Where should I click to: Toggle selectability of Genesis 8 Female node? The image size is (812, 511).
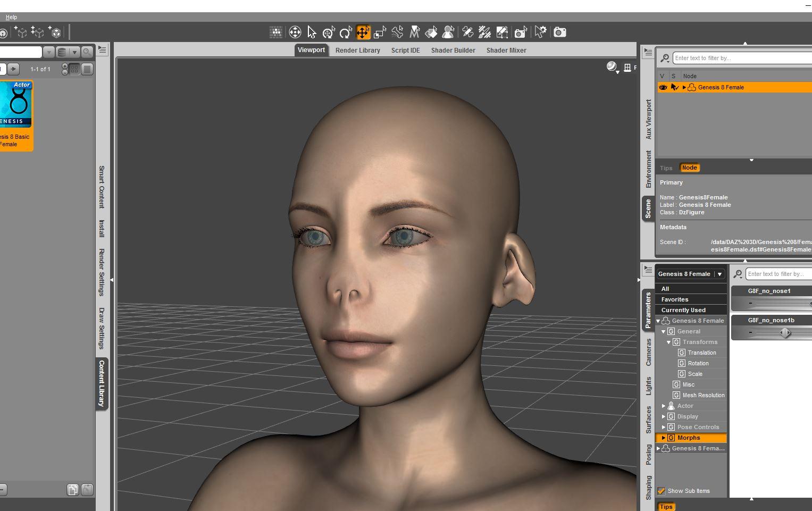click(x=674, y=87)
